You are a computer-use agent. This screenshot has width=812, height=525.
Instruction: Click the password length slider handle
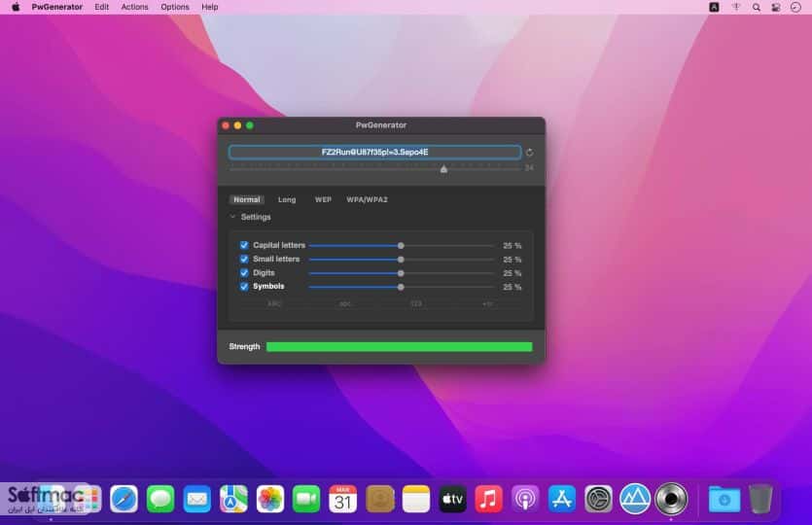pyautogui.click(x=443, y=169)
